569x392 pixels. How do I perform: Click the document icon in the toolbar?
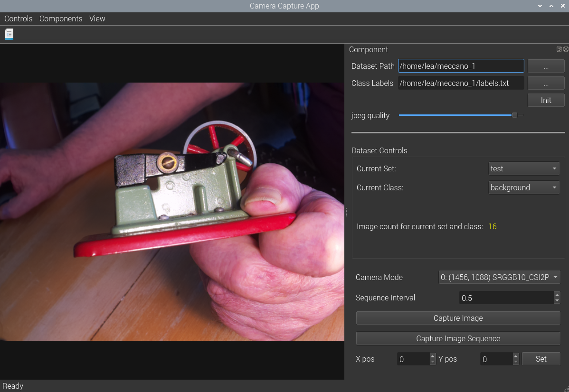[9, 34]
